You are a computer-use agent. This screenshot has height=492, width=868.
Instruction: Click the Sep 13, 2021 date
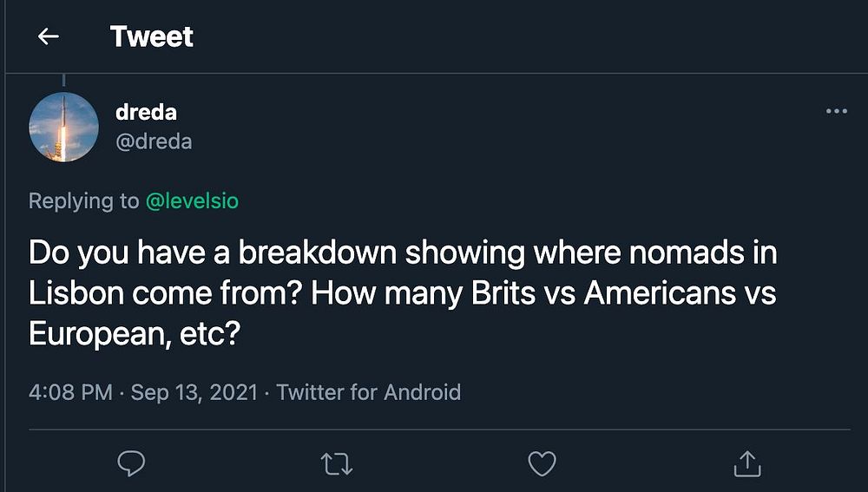pyautogui.click(x=194, y=392)
